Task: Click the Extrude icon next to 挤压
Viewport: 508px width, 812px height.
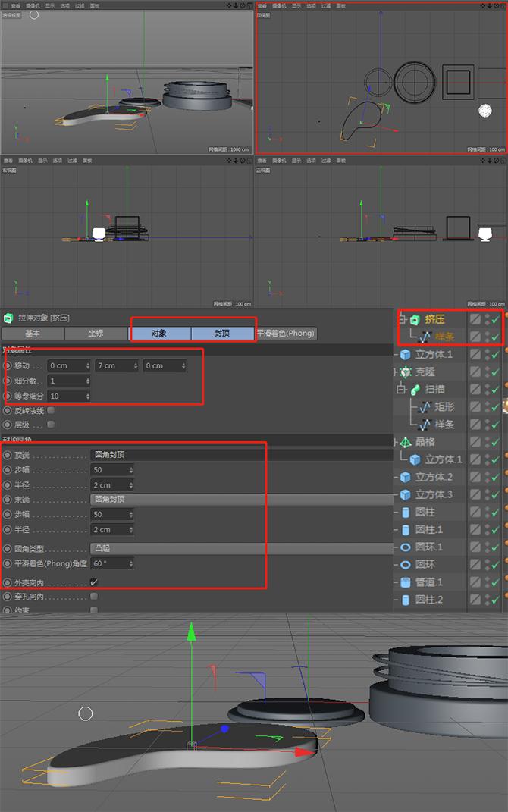Action: [415, 320]
